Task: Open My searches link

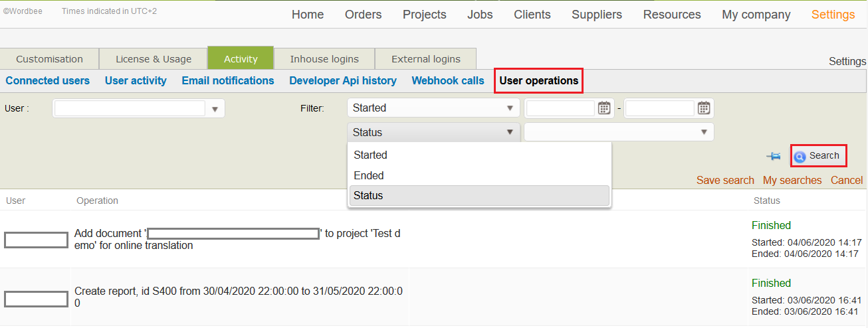Action: 792,180
